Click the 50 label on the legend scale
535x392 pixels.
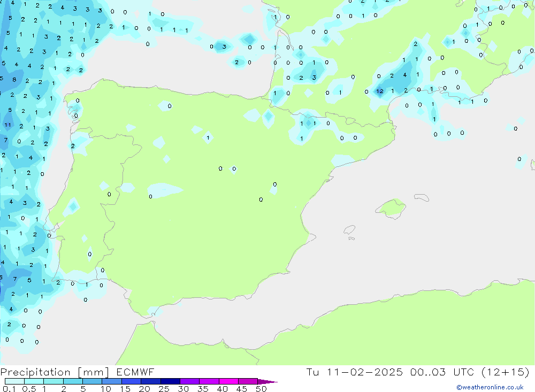pos(261,389)
